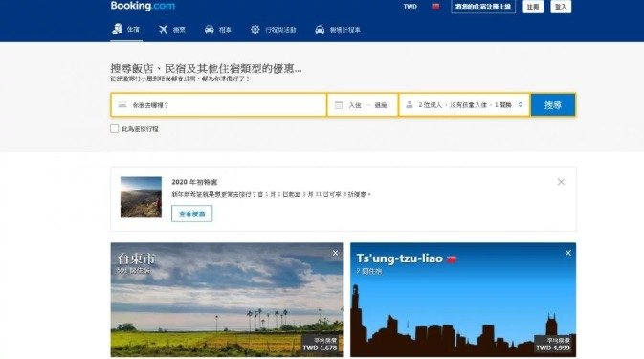
Task: Click the register (註冊) button
Action: coord(533,7)
